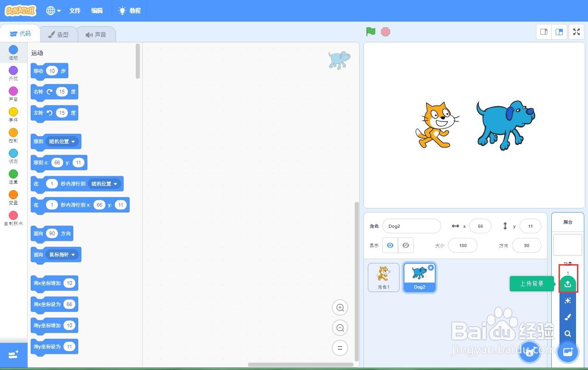Click the workspace vertical scrollbar
Screen dimensions: 588x370
[x=357, y=282]
